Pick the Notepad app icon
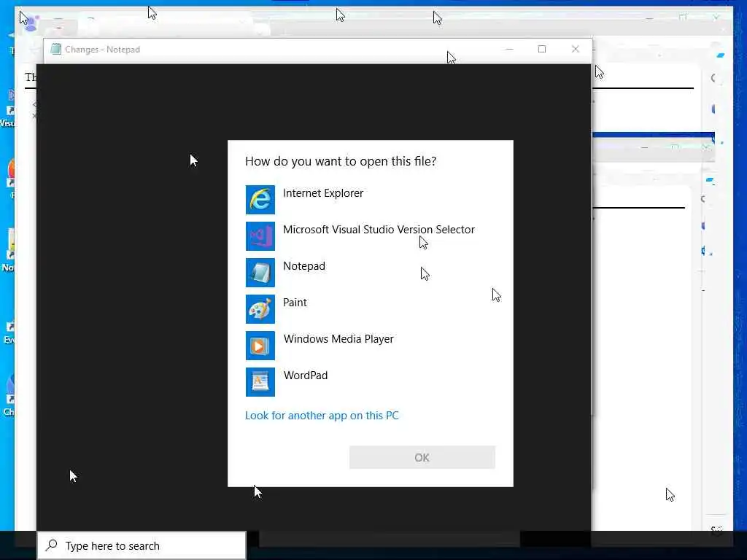 pos(260,273)
